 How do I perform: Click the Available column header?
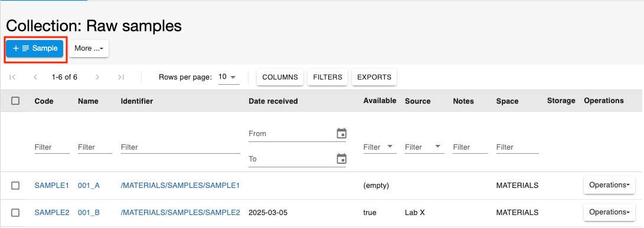pyautogui.click(x=380, y=101)
